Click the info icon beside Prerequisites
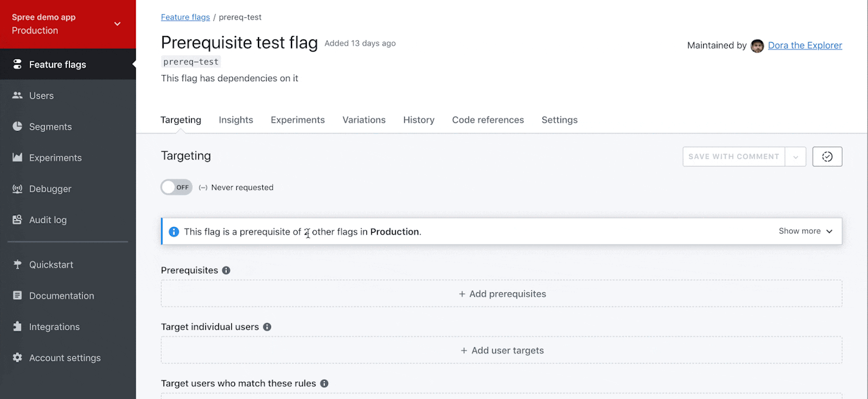Screen dimensions: 868x399 click(226, 271)
